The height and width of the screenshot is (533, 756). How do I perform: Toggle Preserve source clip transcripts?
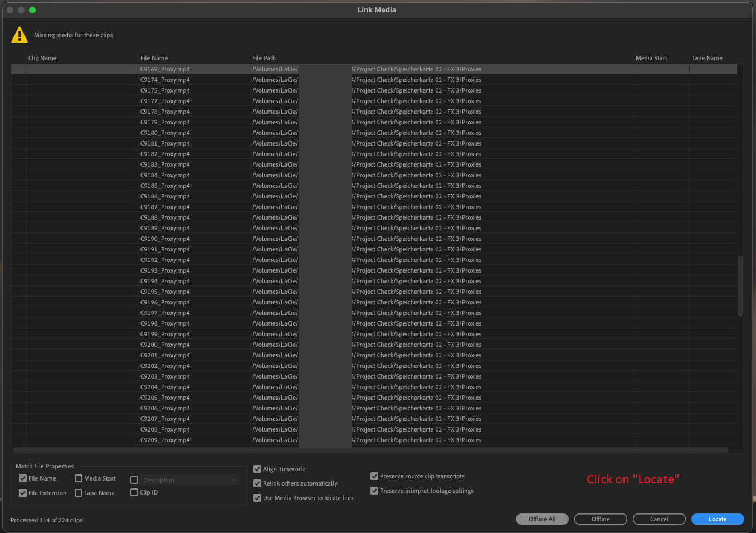[374, 476]
